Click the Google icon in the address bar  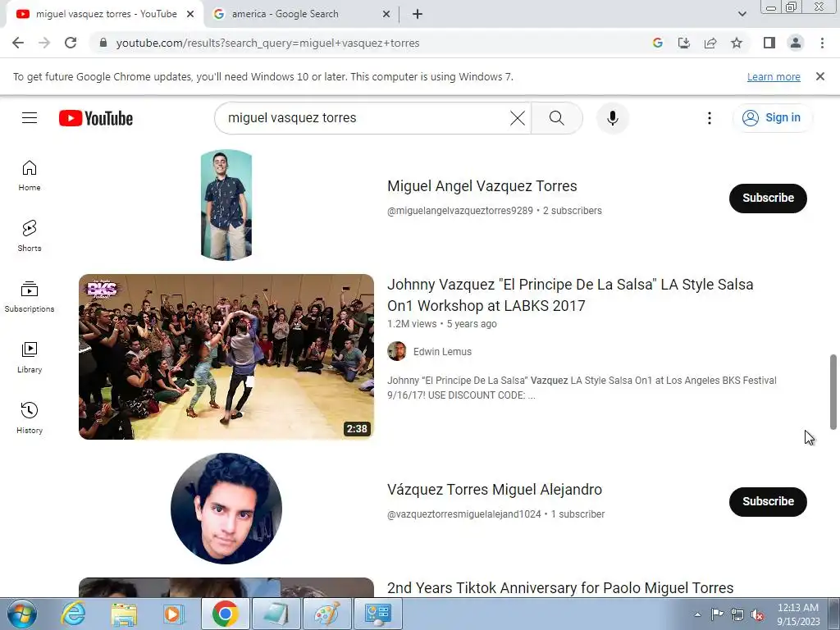(658, 43)
